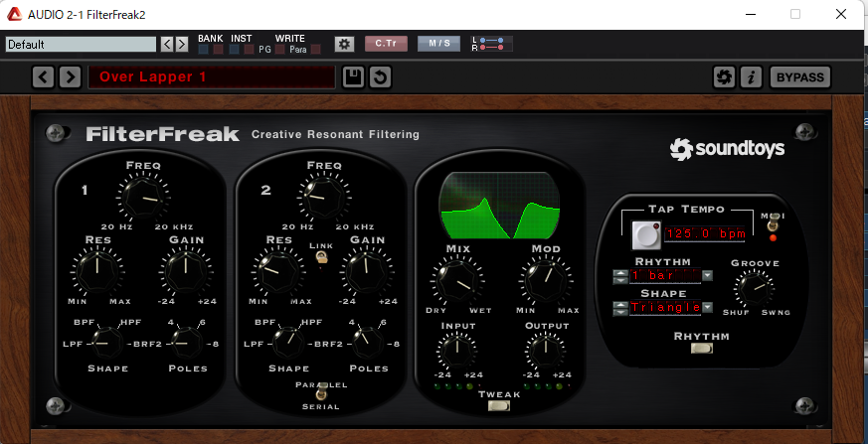Go to next FilterFreak preset arrow
Screen dimensions: 868x444
(71, 76)
